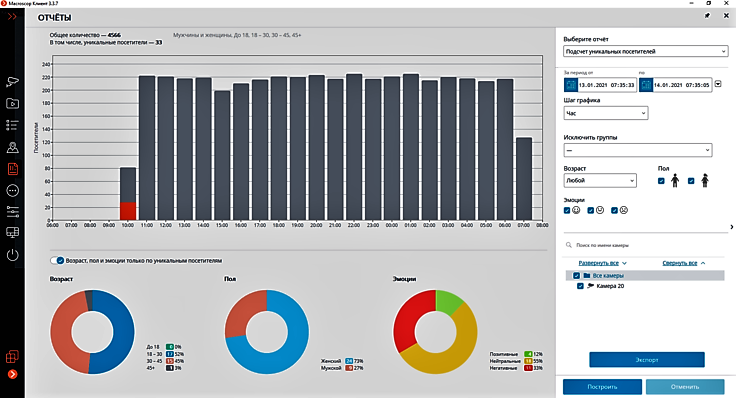736x398 pixels.
Task: Uncheck the positive emotion smiley checkbox
Action: [x=567, y=210]
